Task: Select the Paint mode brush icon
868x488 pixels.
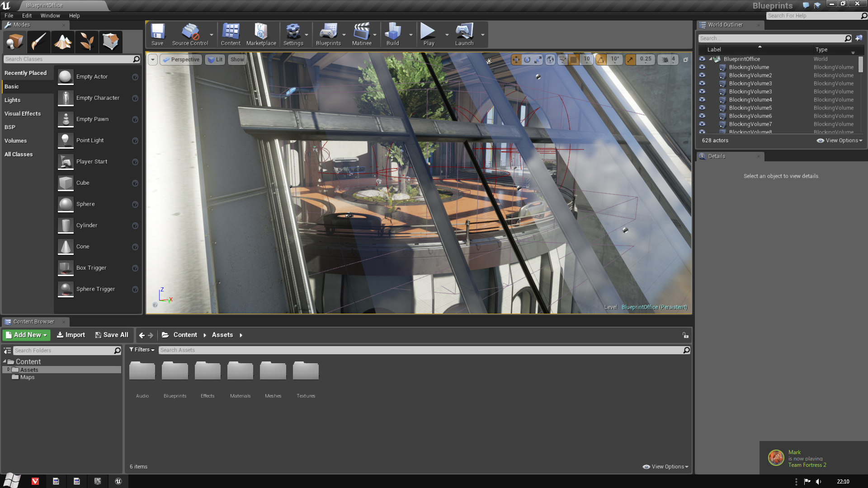Action: [x=38, y=42]
